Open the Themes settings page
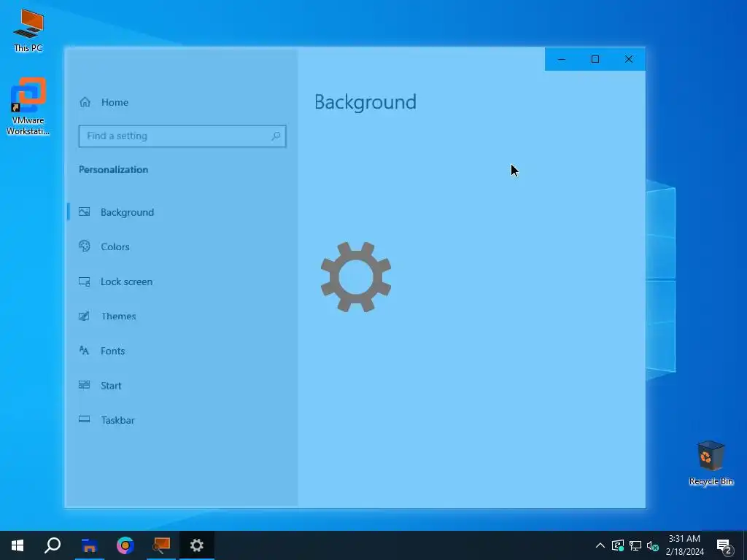Screen dimensions: 747x560 [x=182, y=316]
